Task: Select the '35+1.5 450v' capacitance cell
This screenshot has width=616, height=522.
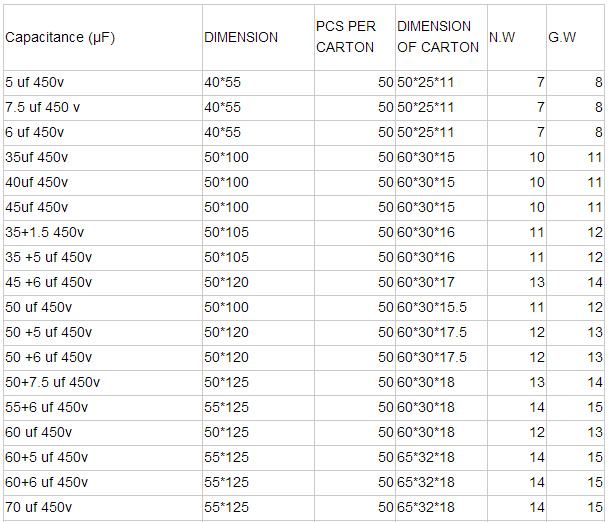Action: [103, 233]
